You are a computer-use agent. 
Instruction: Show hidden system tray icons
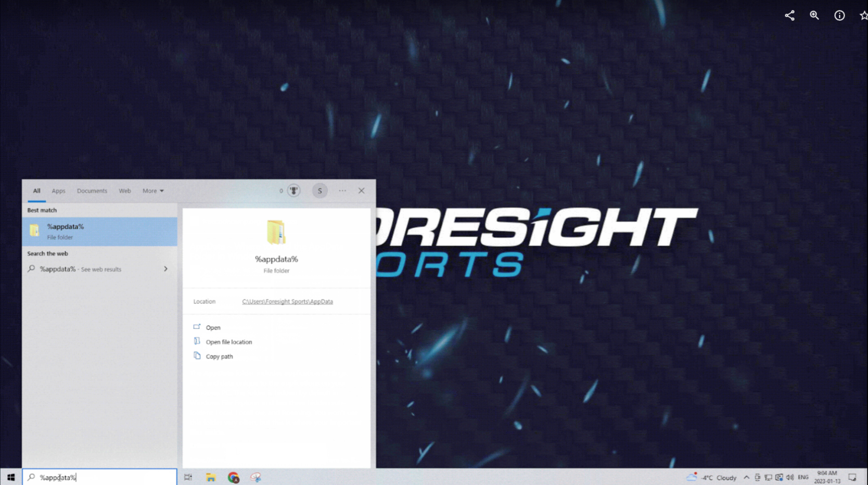click(746, 477)
